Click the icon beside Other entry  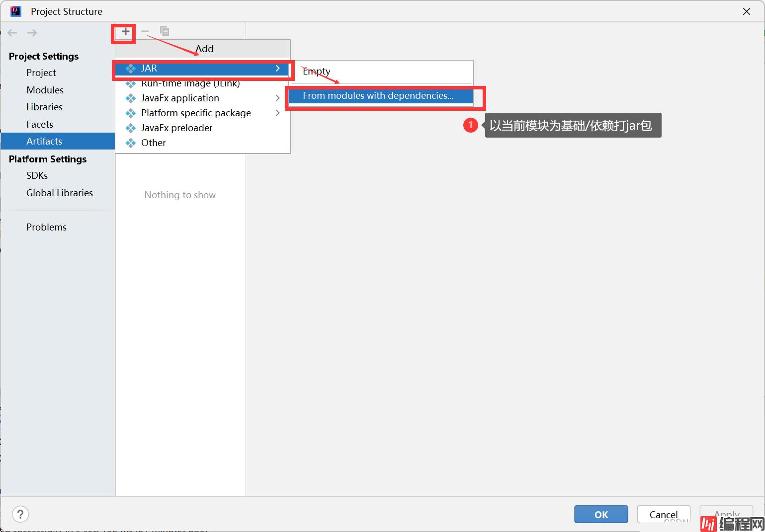click(x=131, y=143)
